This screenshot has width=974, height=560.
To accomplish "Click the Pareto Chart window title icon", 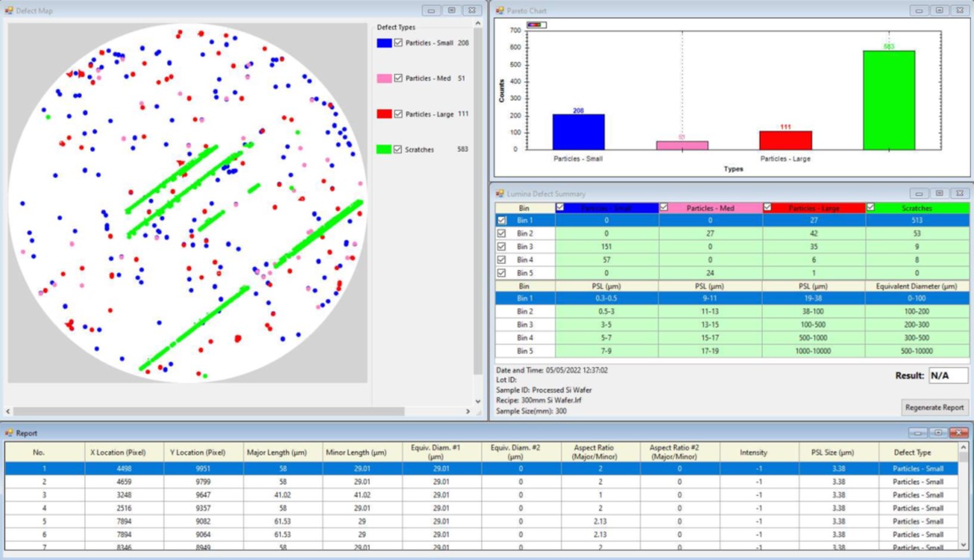I will [500, 10].
